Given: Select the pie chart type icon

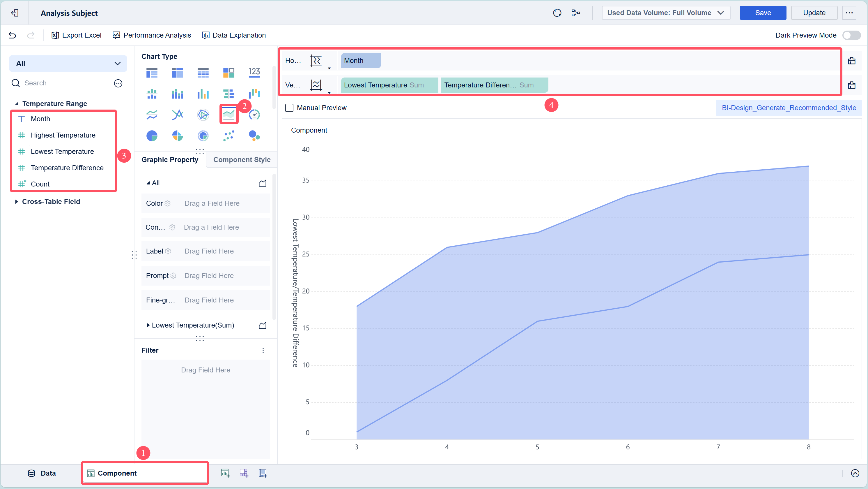Looking at the screenshot, I should [152, 136].
